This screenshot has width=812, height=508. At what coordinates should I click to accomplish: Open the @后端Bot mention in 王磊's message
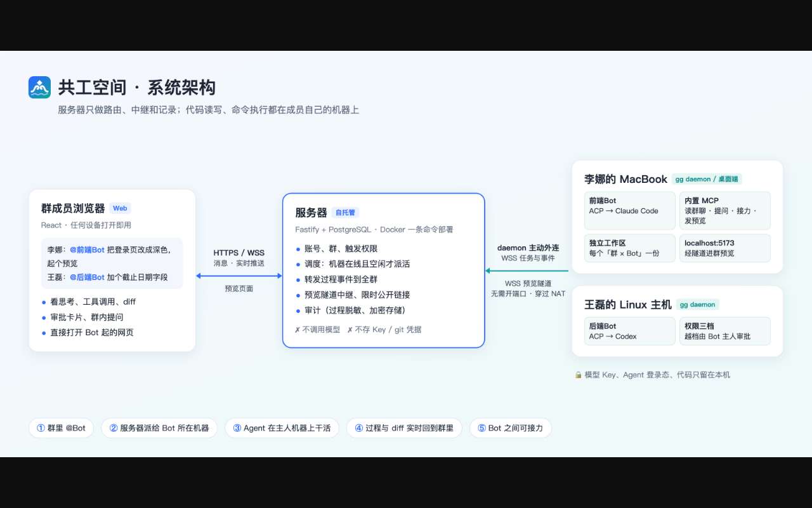click(x=87, y=277)
